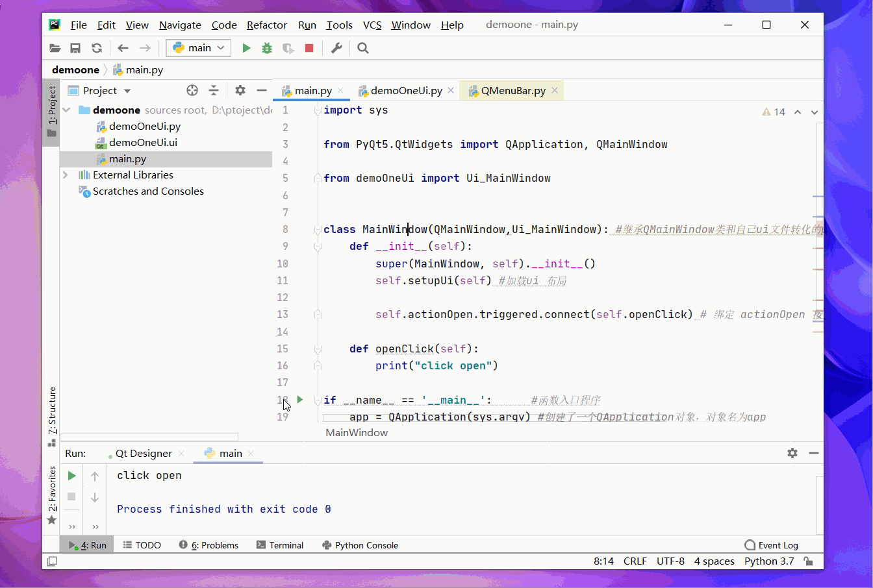Open the Tools menu
873x588 pixels.
(340, 25)
